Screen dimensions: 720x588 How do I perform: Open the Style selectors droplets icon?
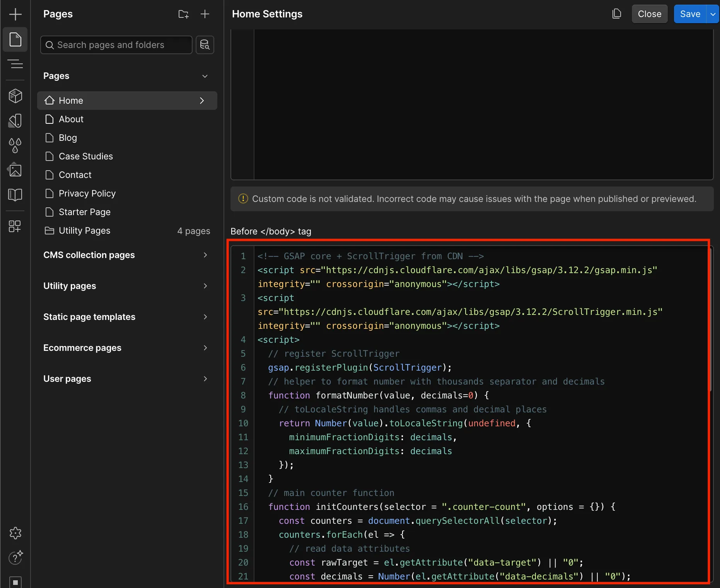(x=15, y=145)
